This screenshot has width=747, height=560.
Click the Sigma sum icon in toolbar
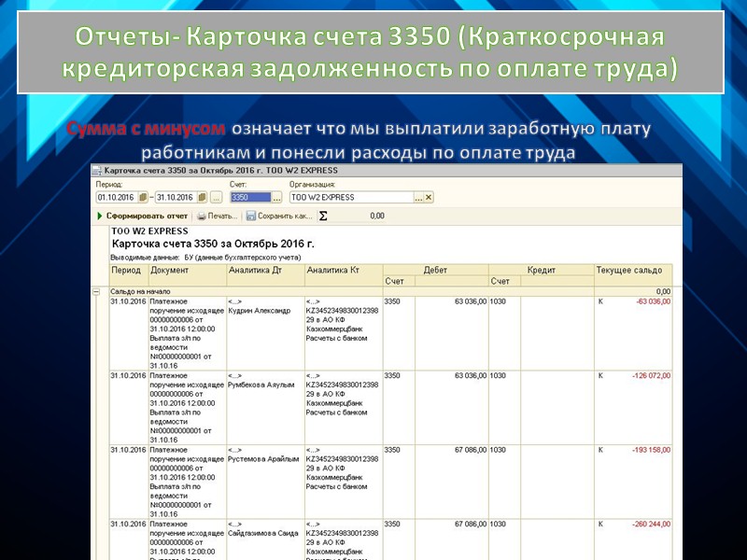(323, 216)
